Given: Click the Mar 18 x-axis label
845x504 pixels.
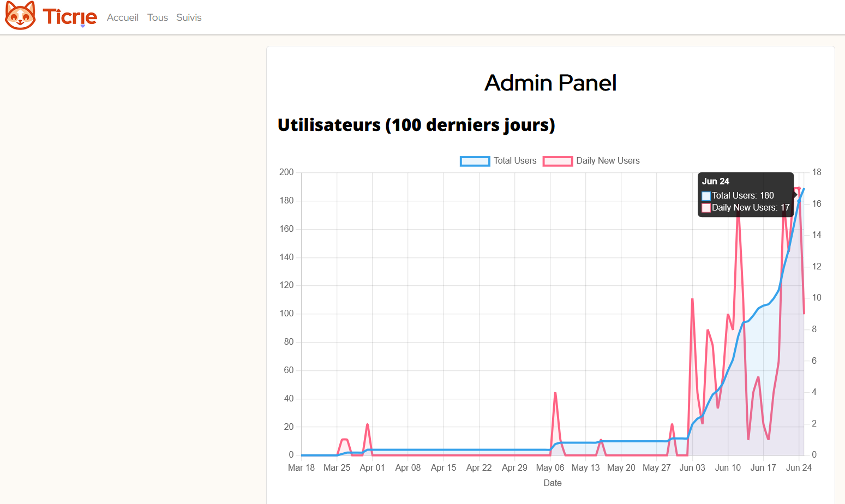Looking at the screenshot, I should click(301, 468).
